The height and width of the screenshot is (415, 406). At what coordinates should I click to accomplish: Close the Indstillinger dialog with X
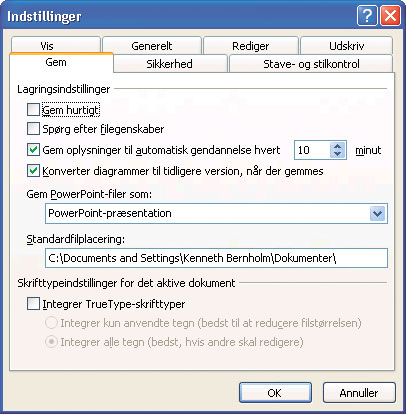click(x=390, y=16)
